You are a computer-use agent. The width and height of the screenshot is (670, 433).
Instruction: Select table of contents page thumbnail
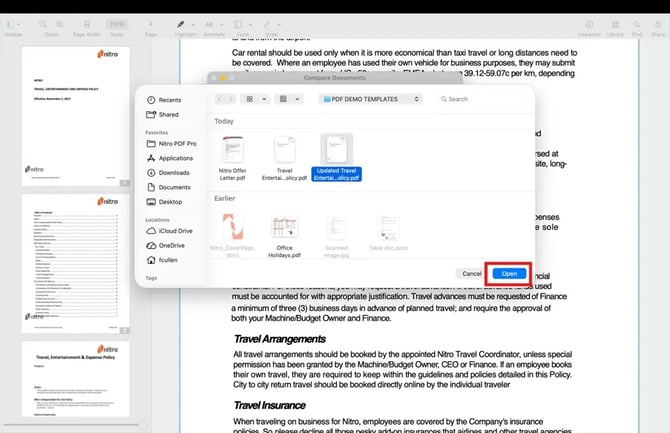[x=76, y=264]
